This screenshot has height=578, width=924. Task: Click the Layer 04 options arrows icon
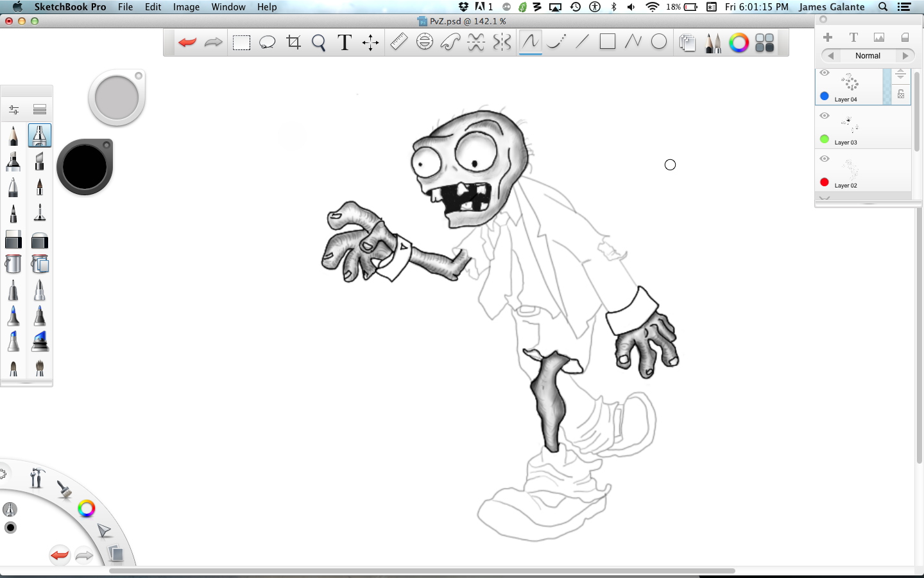click(x=901, y=75)
